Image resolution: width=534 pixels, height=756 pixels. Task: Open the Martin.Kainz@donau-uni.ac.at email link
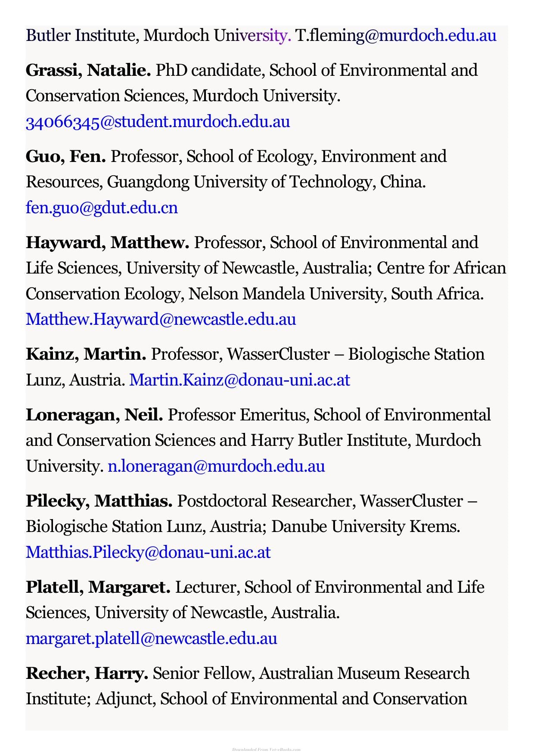(239, 380)
